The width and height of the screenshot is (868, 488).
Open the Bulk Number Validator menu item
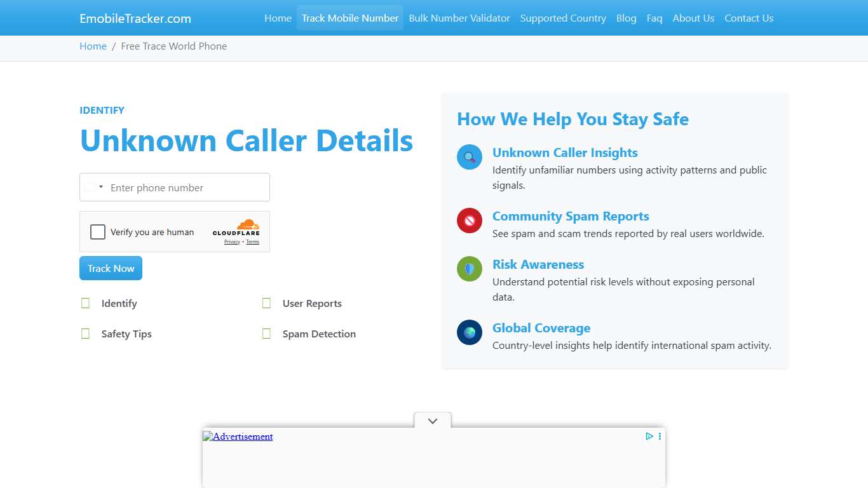coord(459,18)
